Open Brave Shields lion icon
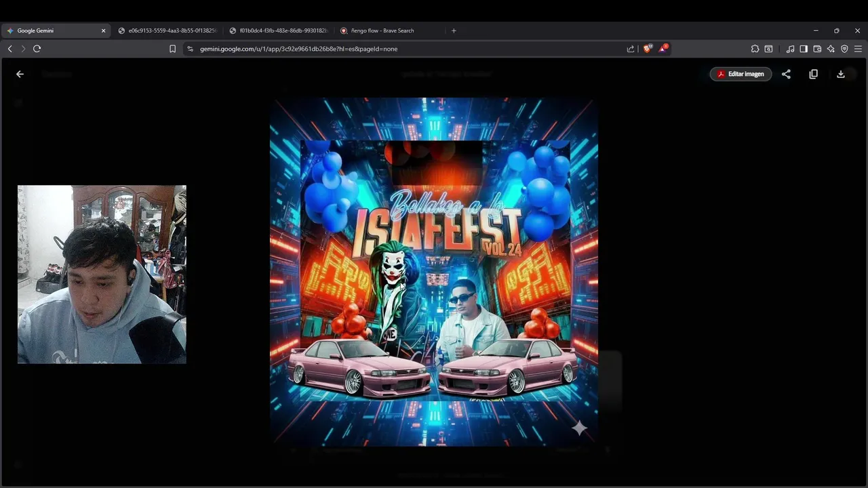868x488 pixels. tap(647, 49)
